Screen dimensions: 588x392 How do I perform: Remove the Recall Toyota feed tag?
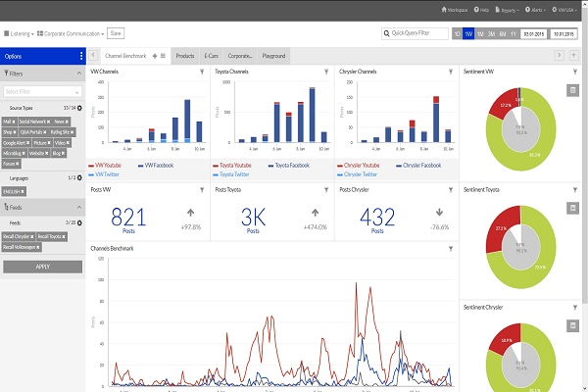pyautogui.click(x=64, y=237)
